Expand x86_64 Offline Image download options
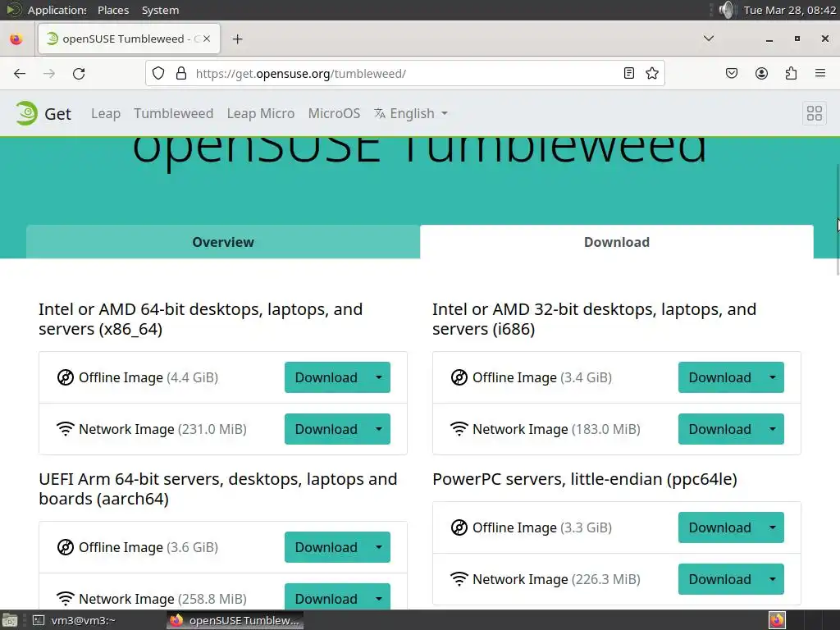The width and height of the screenshot is (840, 630). click(379, 377)
